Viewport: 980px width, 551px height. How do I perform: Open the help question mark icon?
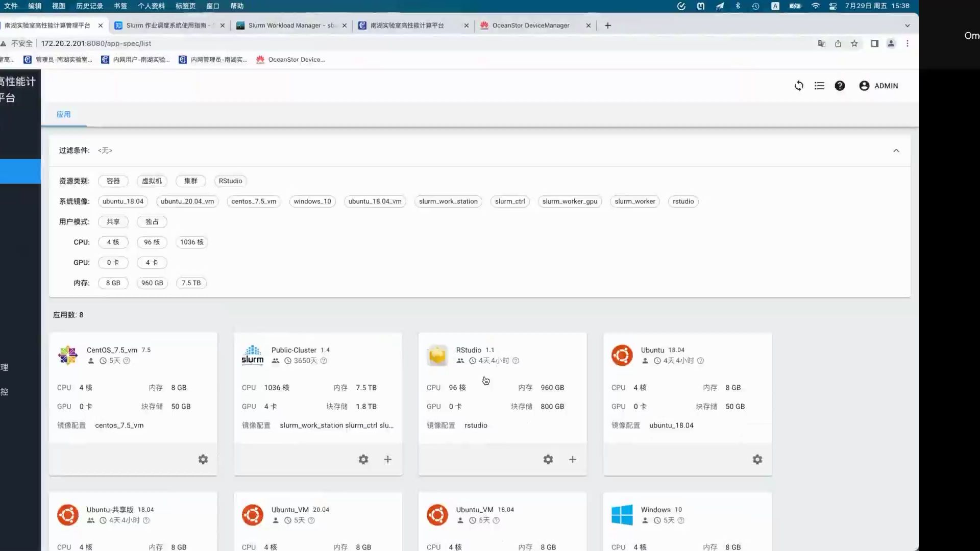point(840,86)
